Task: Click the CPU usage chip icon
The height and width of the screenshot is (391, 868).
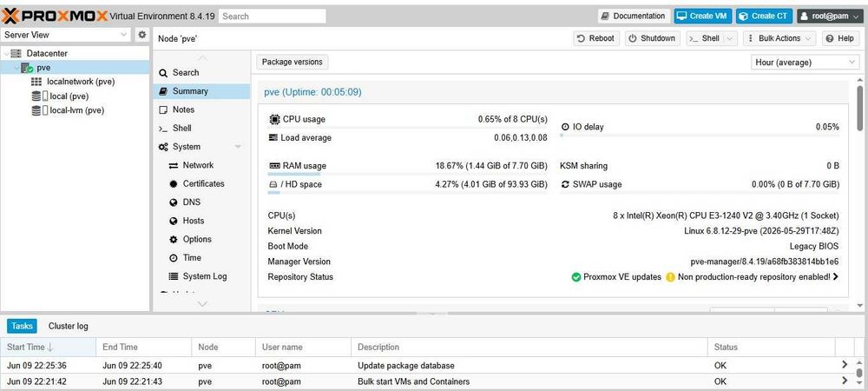Action: 274,119
